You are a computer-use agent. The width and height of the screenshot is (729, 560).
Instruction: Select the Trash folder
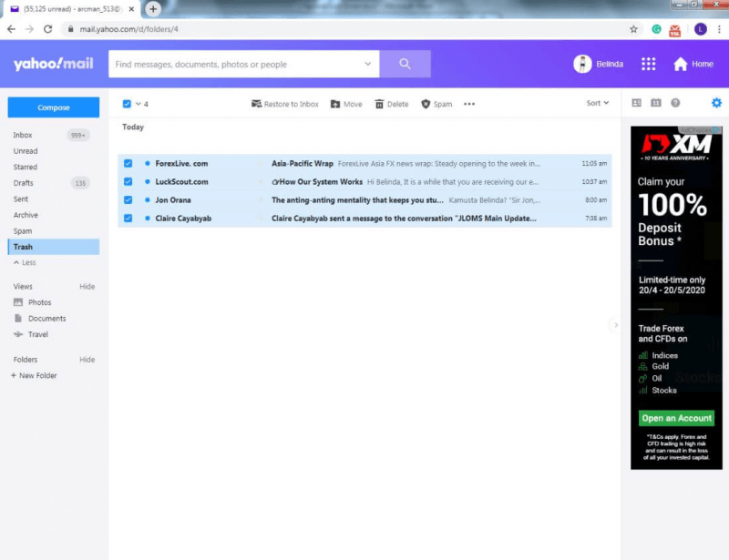pyautogui.click(x=54, y=247)
